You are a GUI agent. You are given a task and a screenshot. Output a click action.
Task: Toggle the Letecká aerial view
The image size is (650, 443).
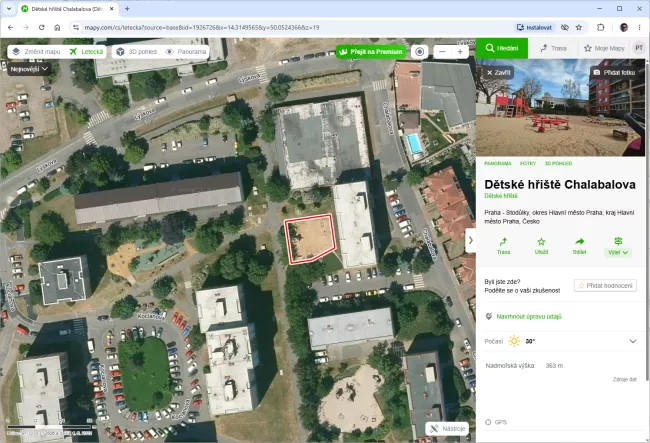tap(87, 52)
